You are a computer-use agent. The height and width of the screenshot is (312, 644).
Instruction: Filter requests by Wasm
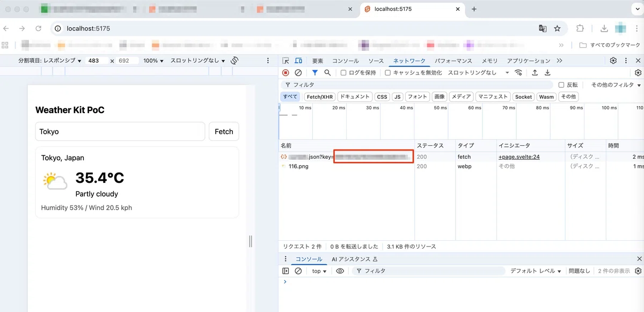(x=546, y=96)
